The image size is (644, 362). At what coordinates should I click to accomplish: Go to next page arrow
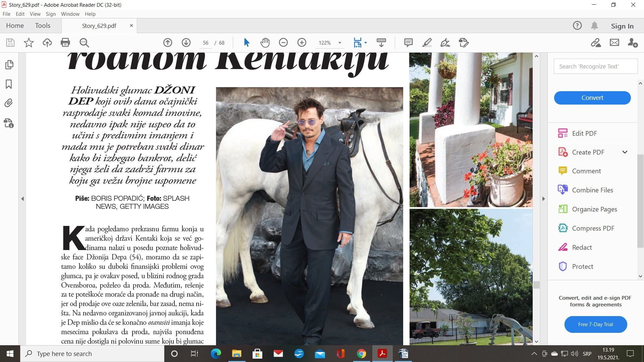(x=186, y=43)
